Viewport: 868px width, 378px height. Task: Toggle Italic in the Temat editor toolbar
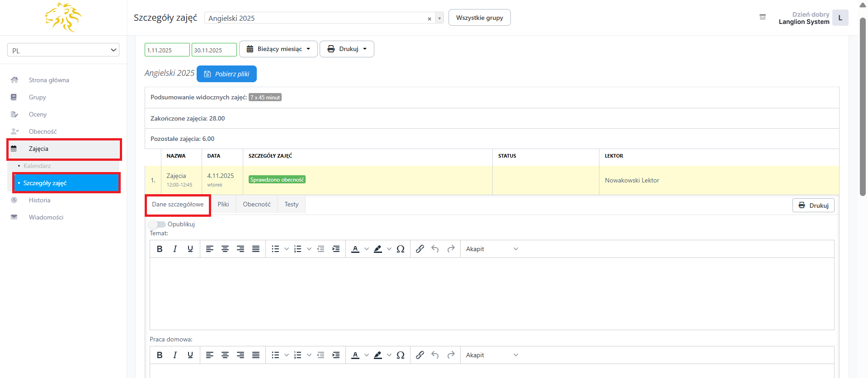[x=175, y=249]
